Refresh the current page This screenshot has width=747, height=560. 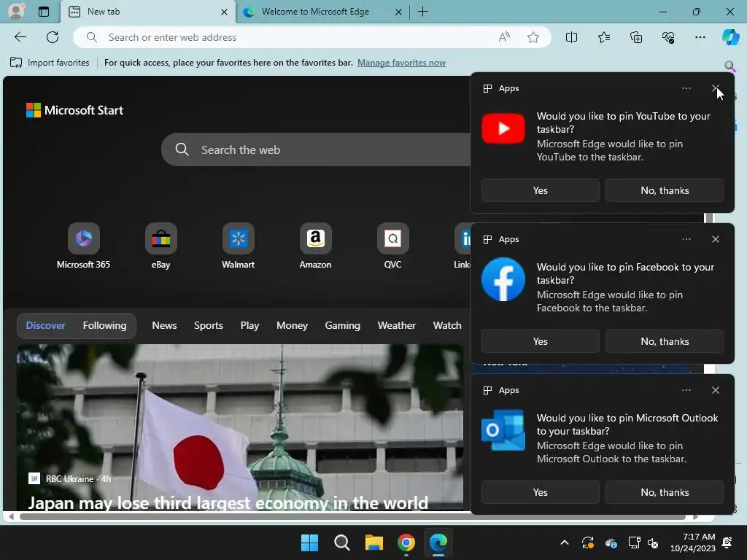coord(53,37)
